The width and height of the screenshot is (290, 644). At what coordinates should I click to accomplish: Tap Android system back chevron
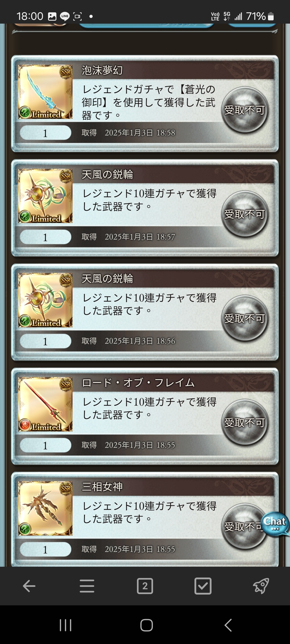pos(228,625)
